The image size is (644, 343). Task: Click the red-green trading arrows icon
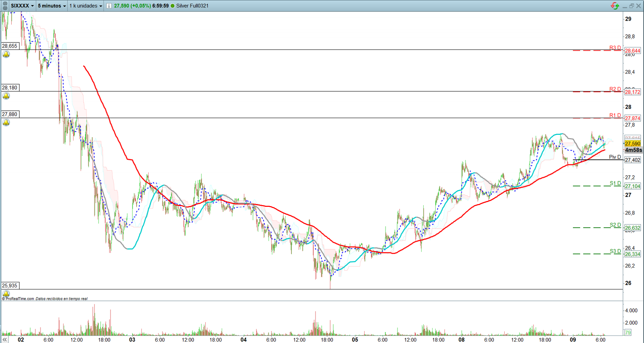click(614, 6)
